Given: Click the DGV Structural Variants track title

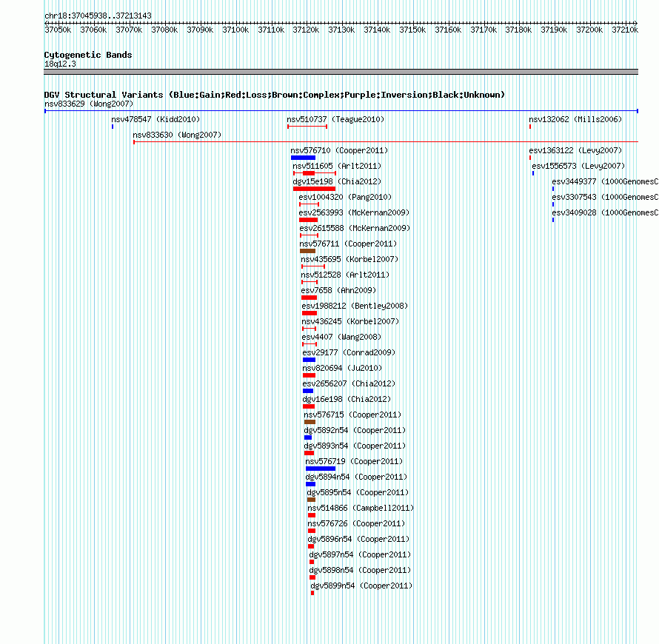Looking at the screenshot, I should coord(275,95).
